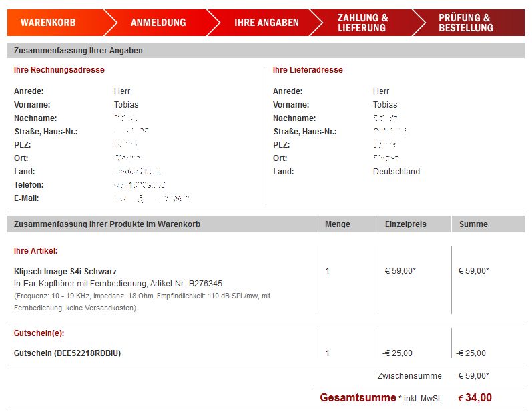532x416 pixels.
Task: Open the Anmeldung step
Action: pos(158,23)
